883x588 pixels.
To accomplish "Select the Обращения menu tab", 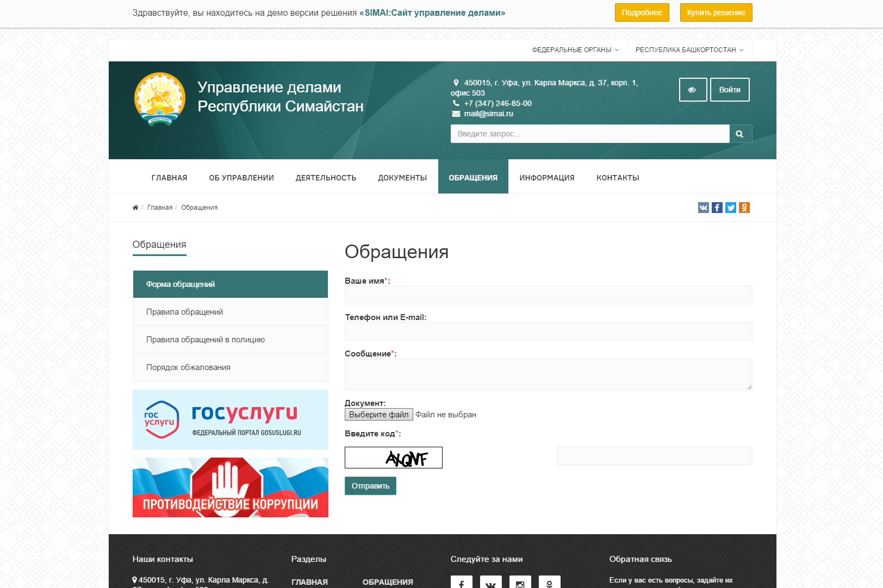I will tap(473, 178).
